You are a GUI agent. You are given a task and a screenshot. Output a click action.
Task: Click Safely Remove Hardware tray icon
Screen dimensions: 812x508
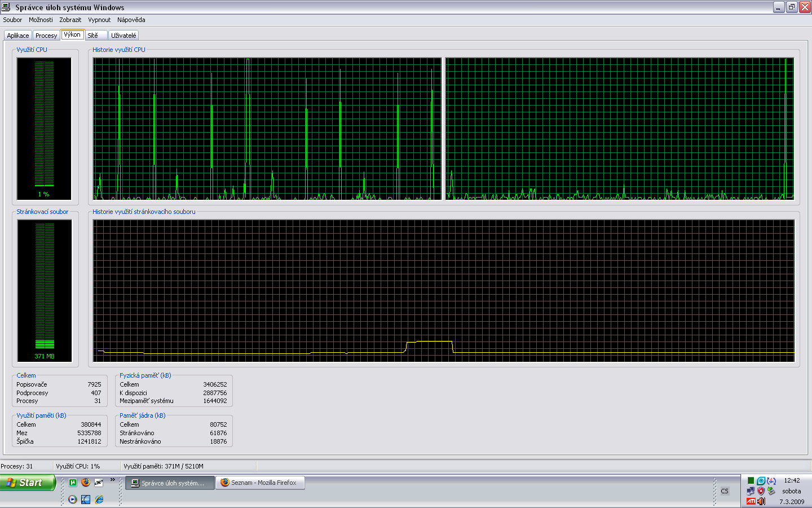[x=771, y=491]
